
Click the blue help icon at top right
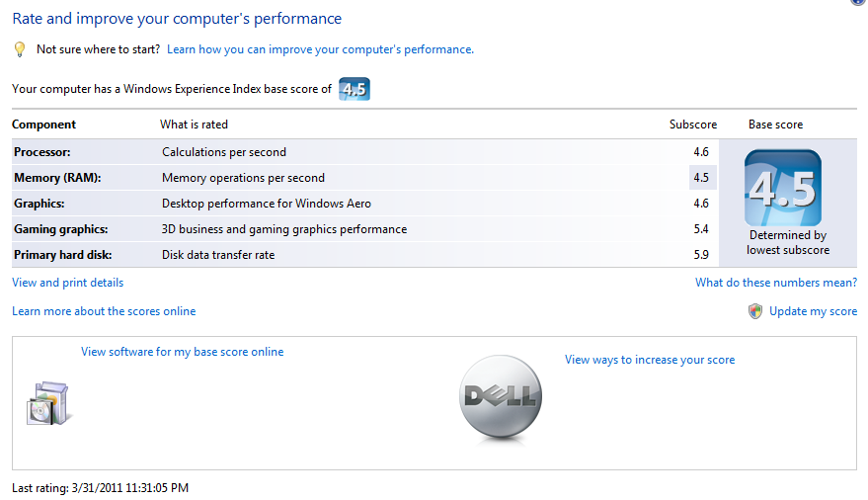click(857, 2)
